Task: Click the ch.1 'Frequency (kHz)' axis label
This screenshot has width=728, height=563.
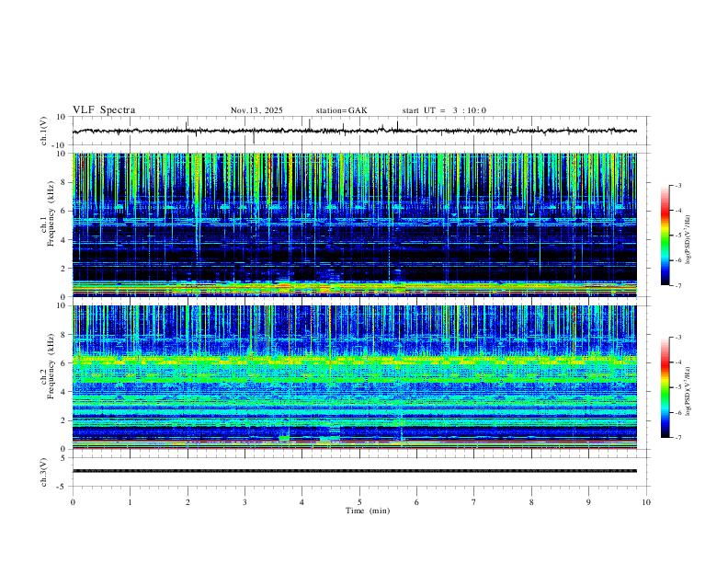Action: tap(51, 212)
